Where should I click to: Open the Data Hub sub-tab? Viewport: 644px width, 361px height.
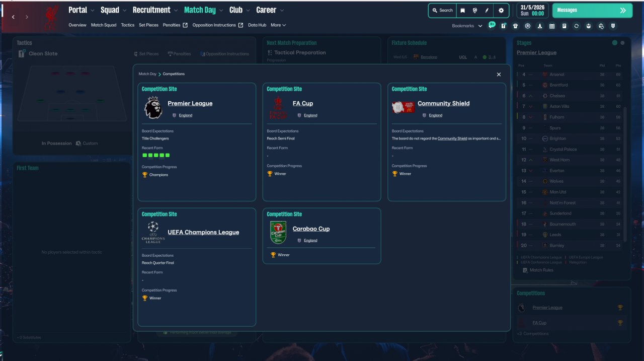click(x=257, y=25)
